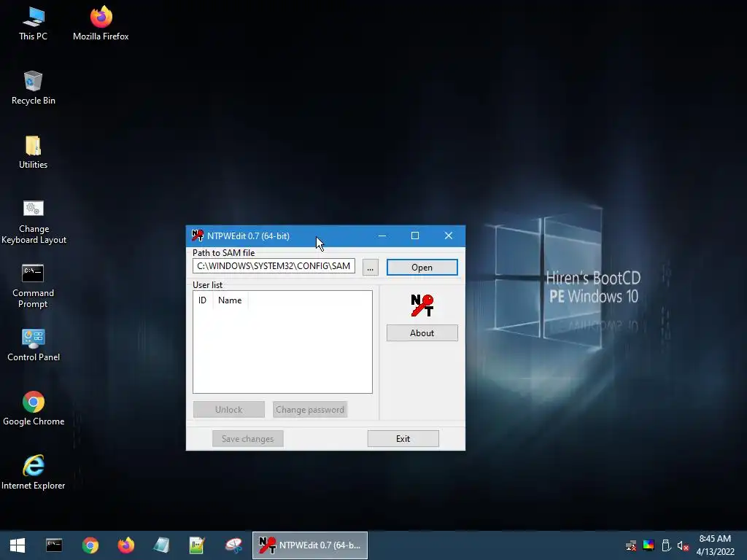The image size is (747, 560).
Task: Launch Google Chrome desktop shortcut
Action: pyautogui.click(x=34, y=409)
